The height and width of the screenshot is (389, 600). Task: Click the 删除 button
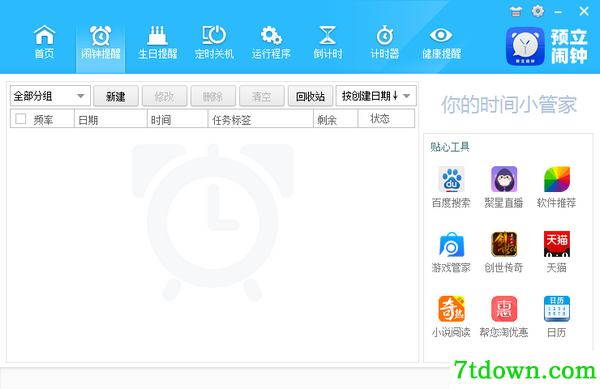pyautogui.click(x=213, y=96)
